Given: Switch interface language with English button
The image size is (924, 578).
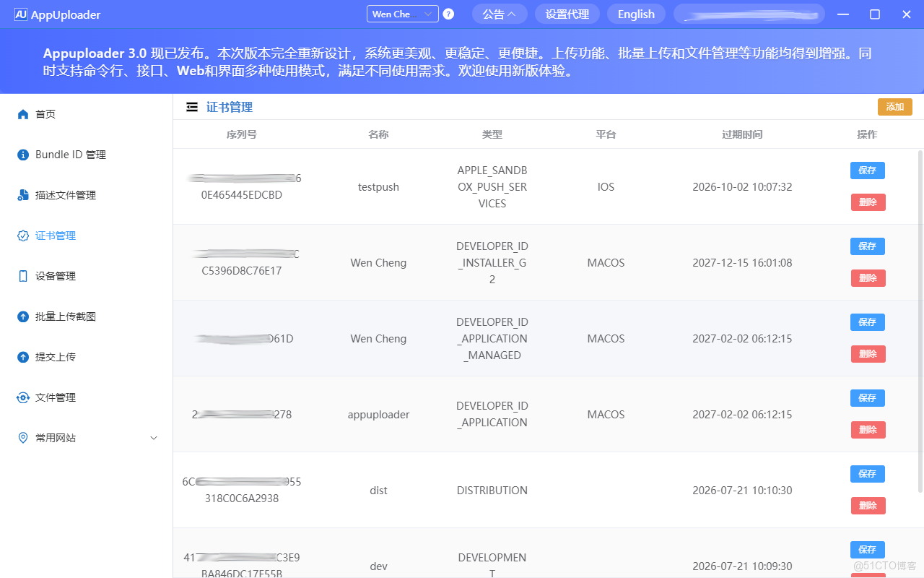Looking at the screenshot, I should click(x=636, y=14).
